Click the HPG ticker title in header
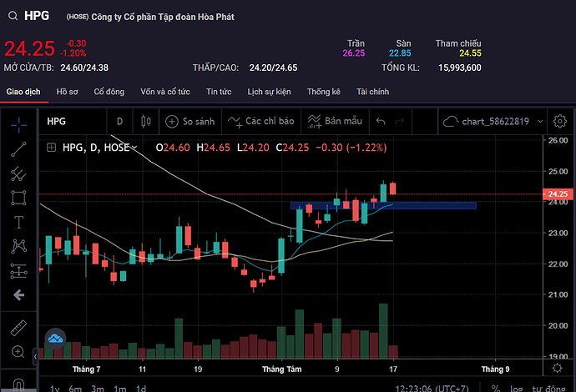Image resolution: width=576 pixels, height=392 pixels. pos(37,16)
